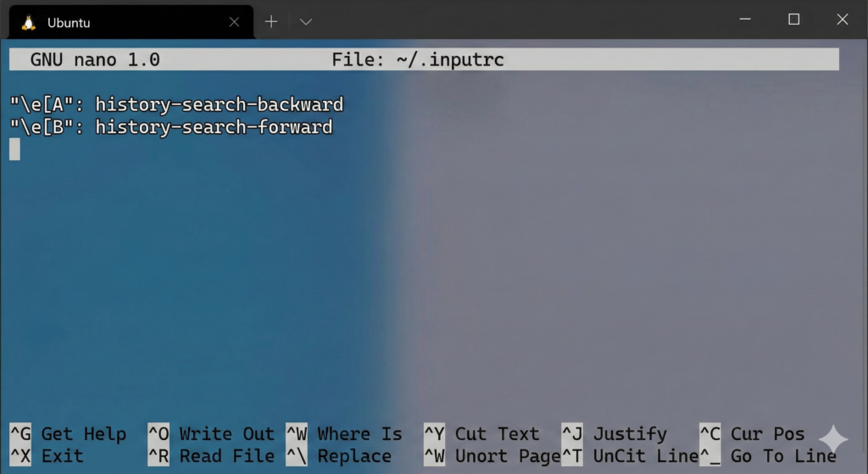This screenshot has height=474, width=868.
Task: Click the ^G Get Help shortcut
Action: click(x=68, y=434)
